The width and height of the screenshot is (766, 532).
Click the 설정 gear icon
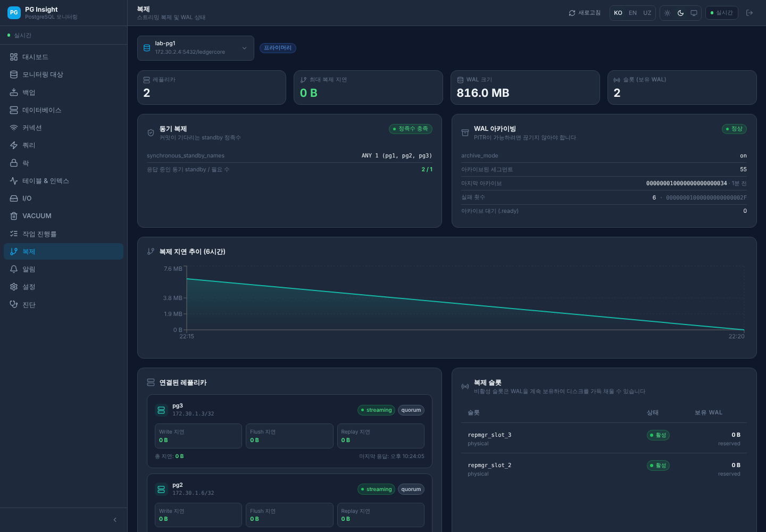tap(14, 287)
